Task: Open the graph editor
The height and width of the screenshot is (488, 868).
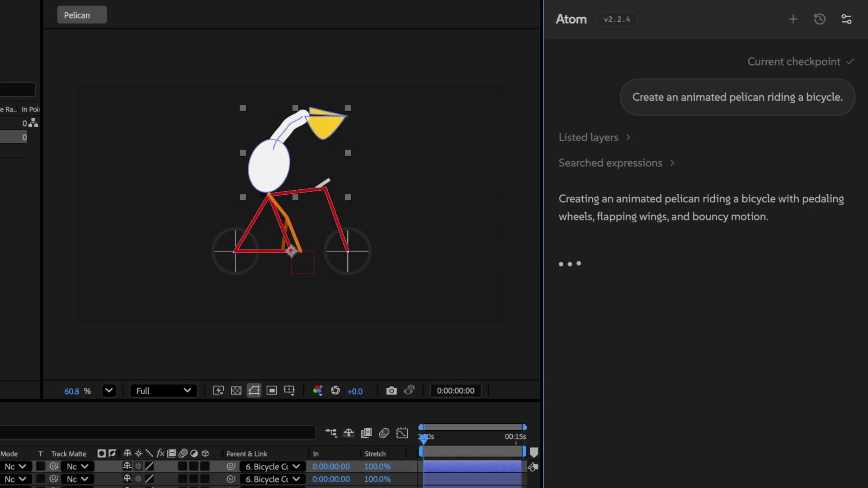Action: point(402,433)
